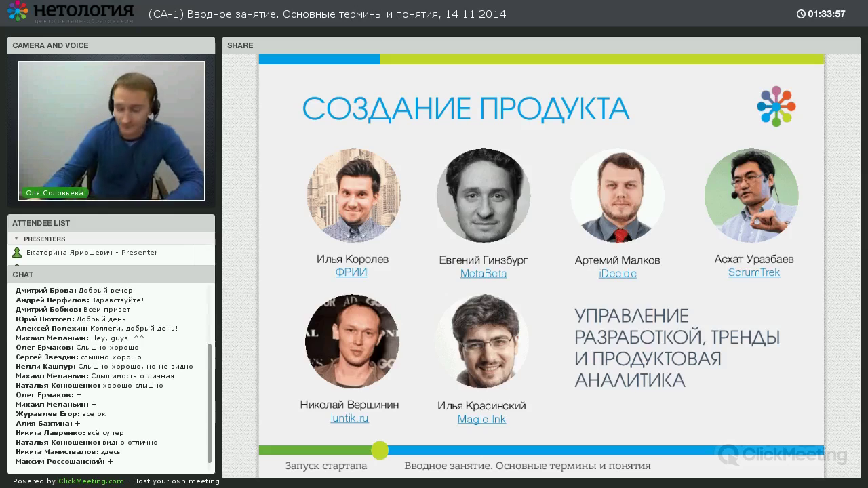Follow the ScrumTrek link

[x=754, y=272]
